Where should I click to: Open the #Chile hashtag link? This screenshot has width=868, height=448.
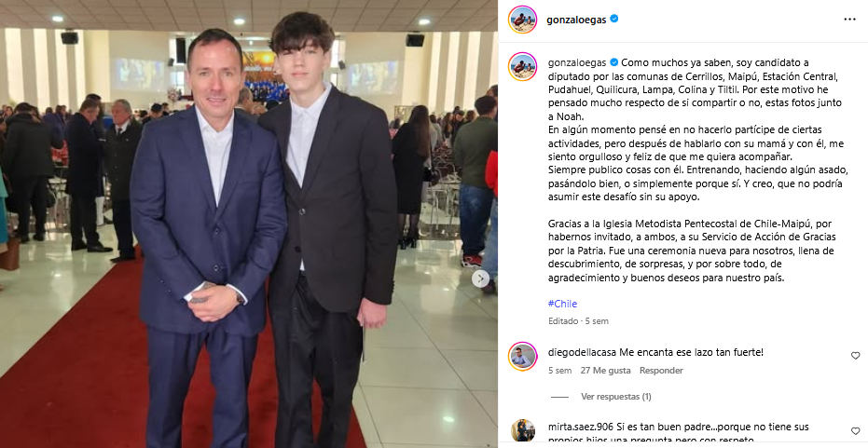tap(562, 304)
